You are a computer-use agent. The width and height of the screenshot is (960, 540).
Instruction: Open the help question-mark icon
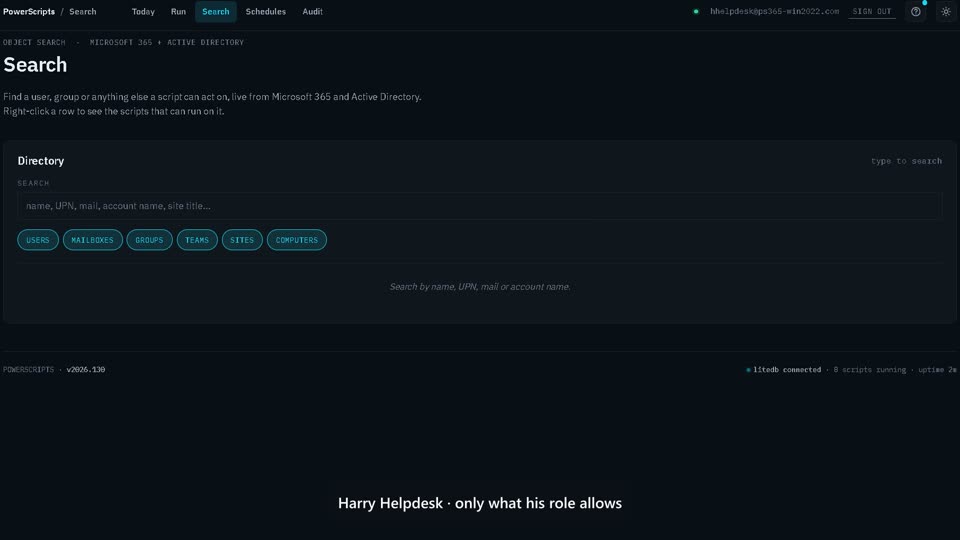point(915,12)
